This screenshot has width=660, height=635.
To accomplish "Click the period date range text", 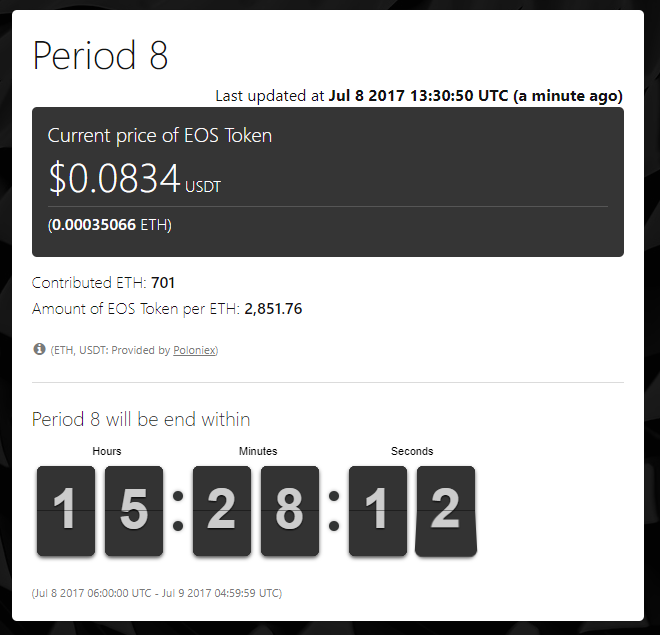I will pyautogui.click(x=157, y=593).
